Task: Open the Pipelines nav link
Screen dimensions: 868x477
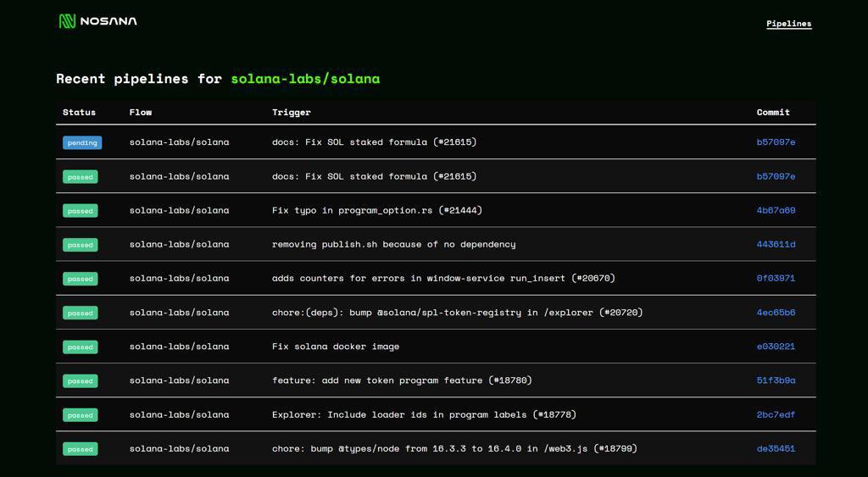Action: (x=789, y=23)
